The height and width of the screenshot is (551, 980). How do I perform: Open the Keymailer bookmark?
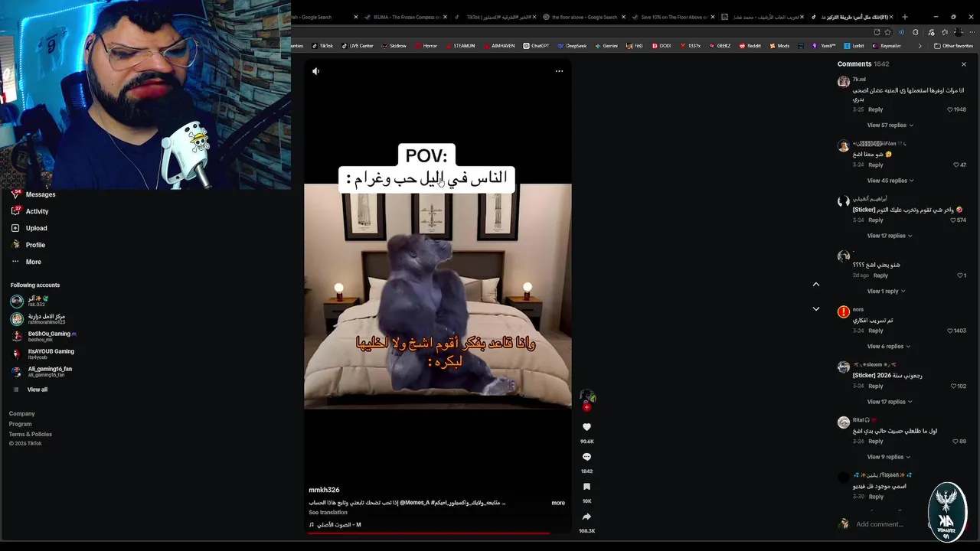[887, 46]
